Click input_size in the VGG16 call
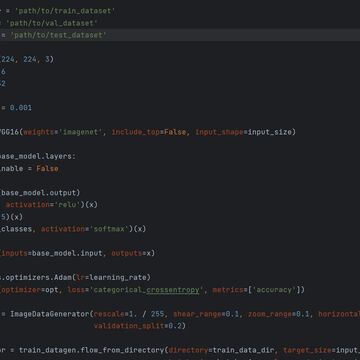Screen dimensions: 360x360 click(269, 132)
